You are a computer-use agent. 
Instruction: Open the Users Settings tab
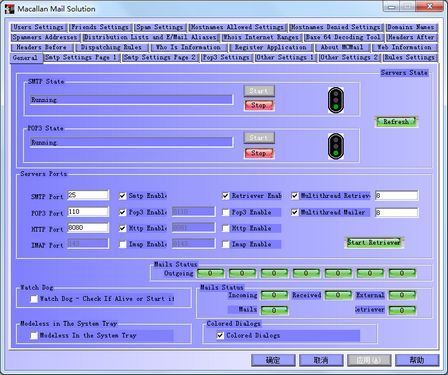(x=39, y=27)
